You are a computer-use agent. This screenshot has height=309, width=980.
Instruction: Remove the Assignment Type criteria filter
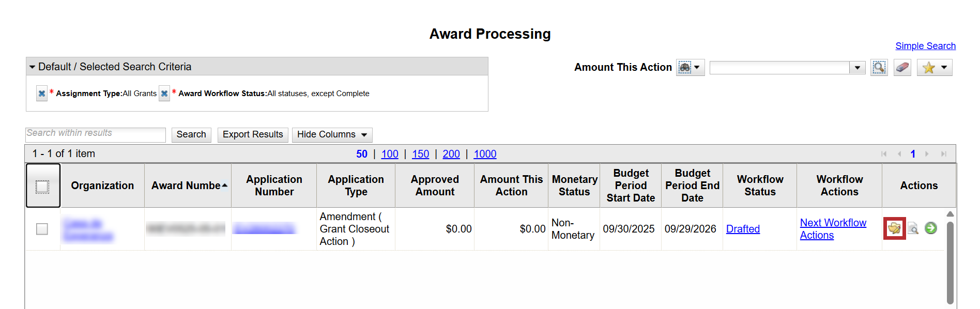(42, 94)
